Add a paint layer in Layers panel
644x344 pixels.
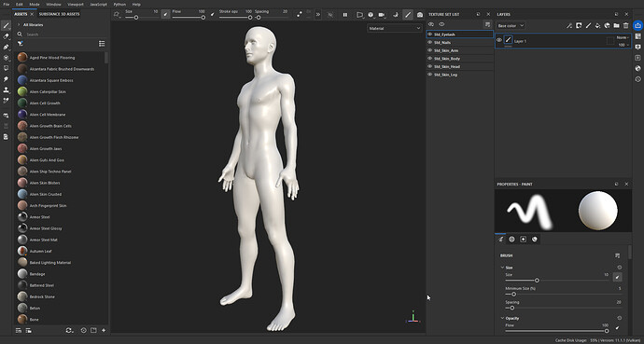pyautogui.click(x=588, y=25)
